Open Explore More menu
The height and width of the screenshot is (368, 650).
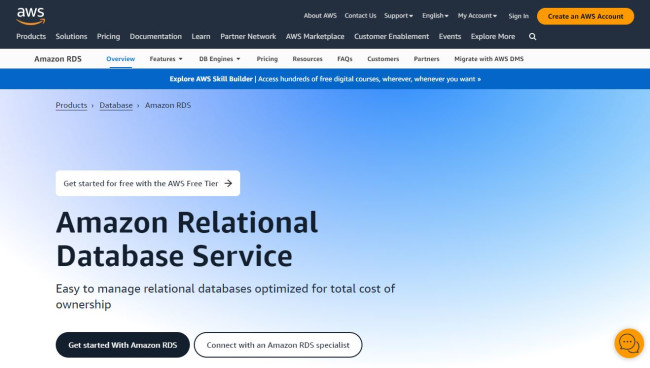pos(492,36)
